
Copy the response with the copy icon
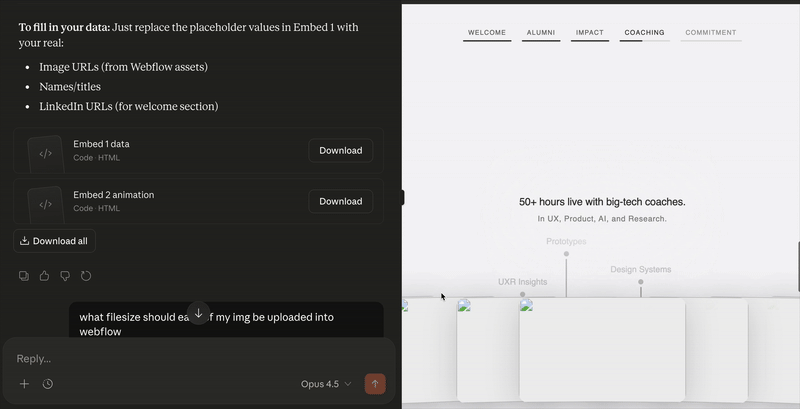(x=24, y=276)
